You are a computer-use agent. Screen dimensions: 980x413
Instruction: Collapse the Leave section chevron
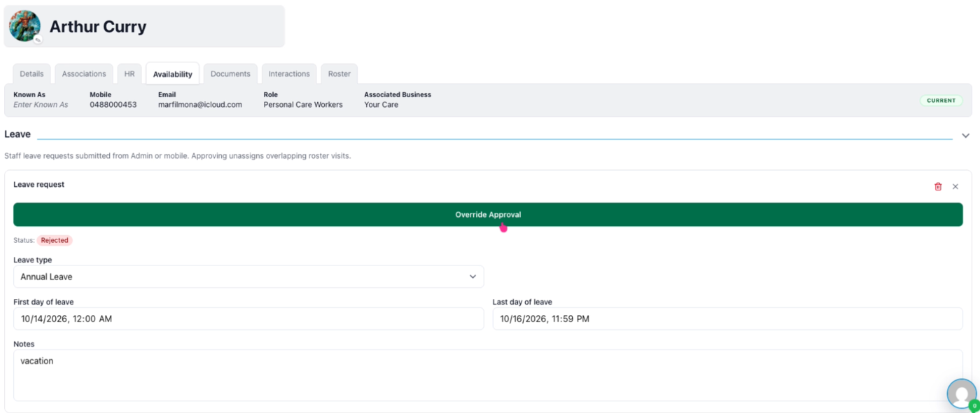coord(965,135)
